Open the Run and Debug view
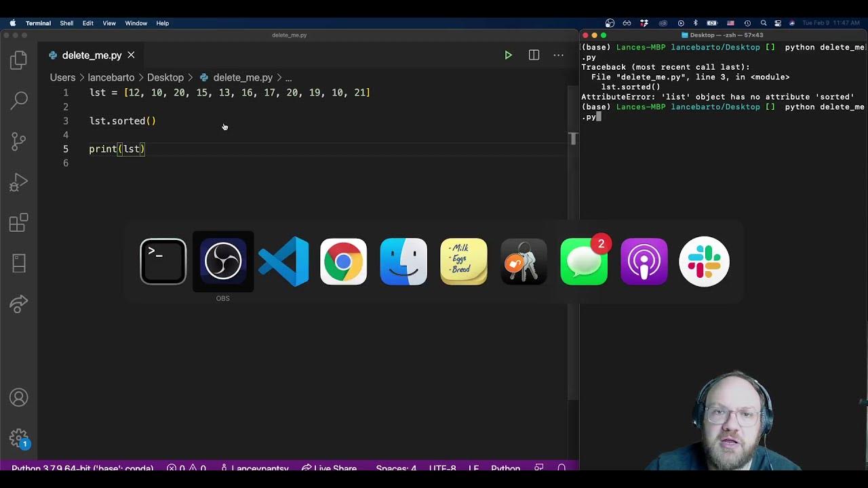 tap(19, 182)
